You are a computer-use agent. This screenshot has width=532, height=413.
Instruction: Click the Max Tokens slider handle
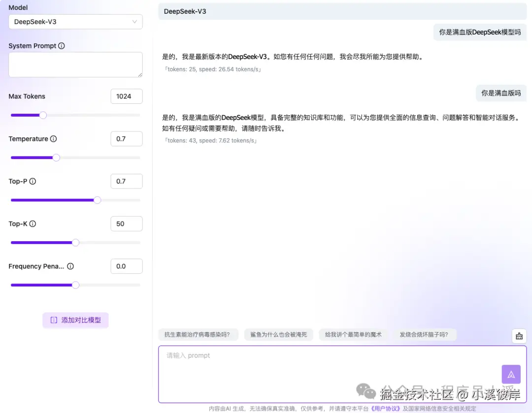pos(43,115)
